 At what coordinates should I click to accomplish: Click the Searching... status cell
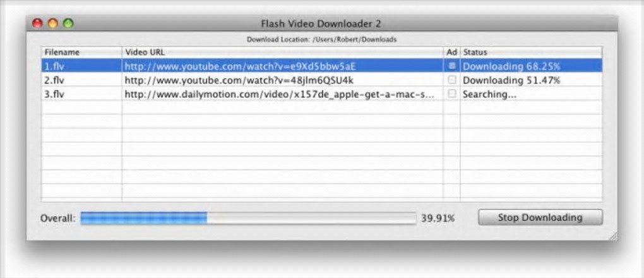[x=532, y=94]
